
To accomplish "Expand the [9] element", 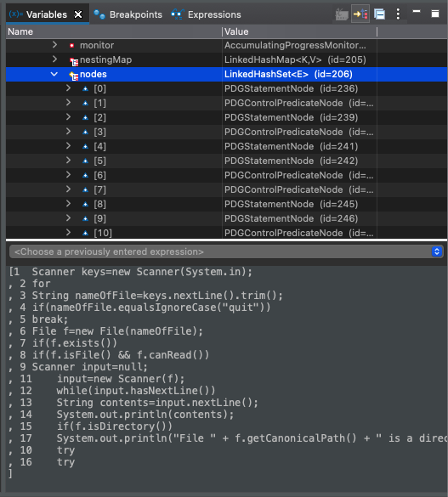I will 68,217.
